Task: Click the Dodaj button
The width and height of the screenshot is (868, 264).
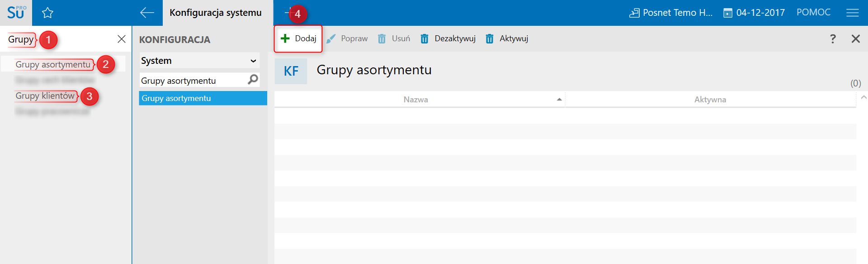Action: (x=298, y=38)
